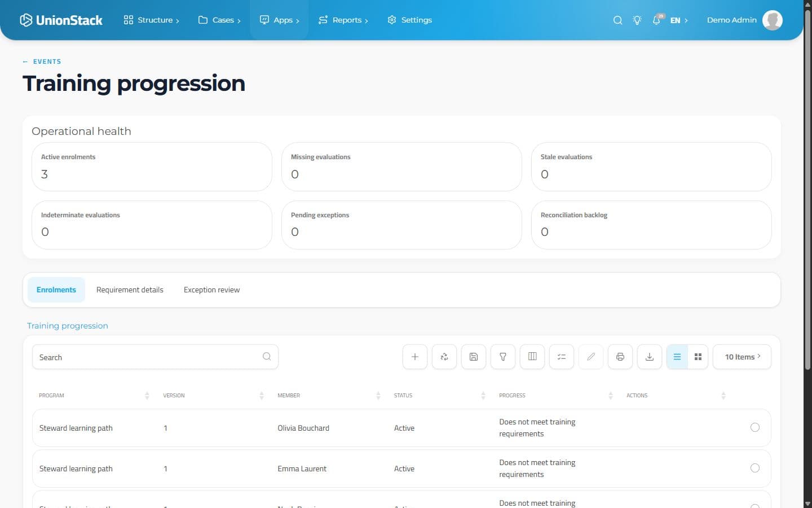
Task: Click the save view icon
Action: click(474, 357)
